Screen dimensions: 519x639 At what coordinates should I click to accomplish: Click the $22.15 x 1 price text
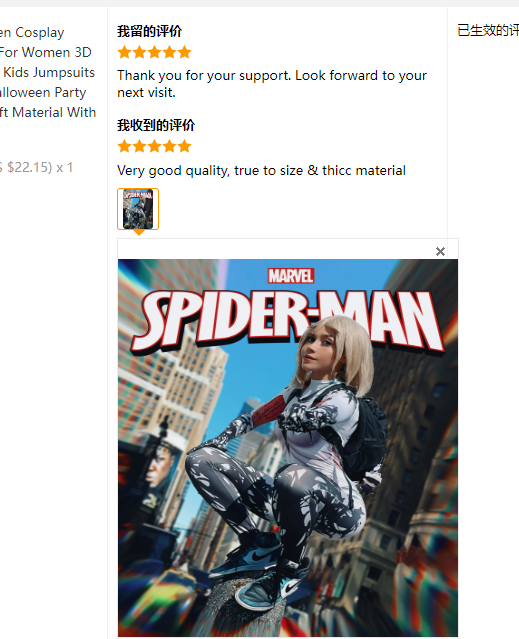click(36, 167)
